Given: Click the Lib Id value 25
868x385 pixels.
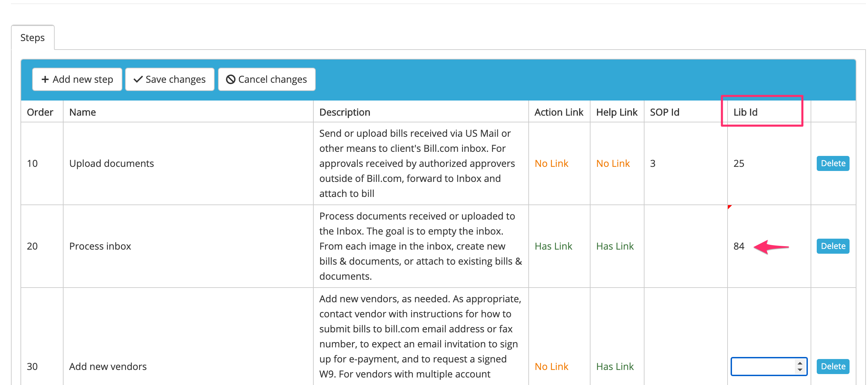Looking at the screenshot, I should click(x=739, y=163).
